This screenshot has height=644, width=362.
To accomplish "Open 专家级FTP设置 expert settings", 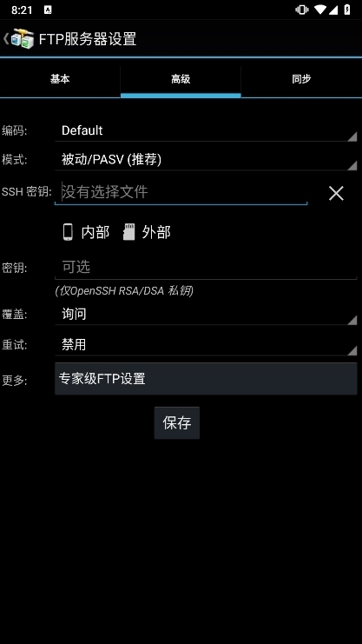I will click(206, 379).
